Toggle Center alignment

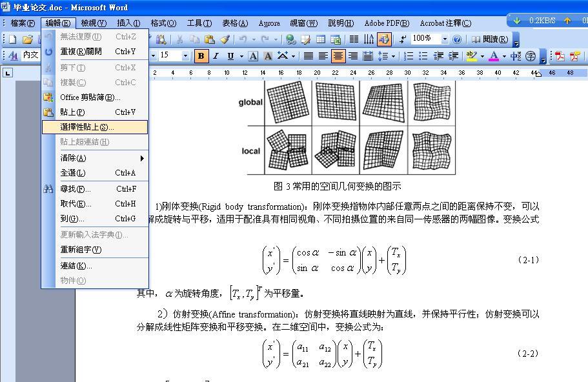coord(338,56)
